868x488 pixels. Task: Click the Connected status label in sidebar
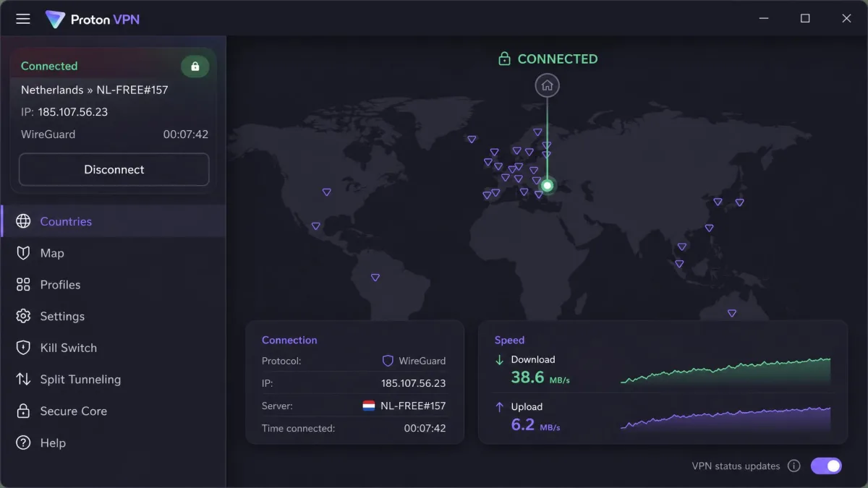[x=49, y=66]
